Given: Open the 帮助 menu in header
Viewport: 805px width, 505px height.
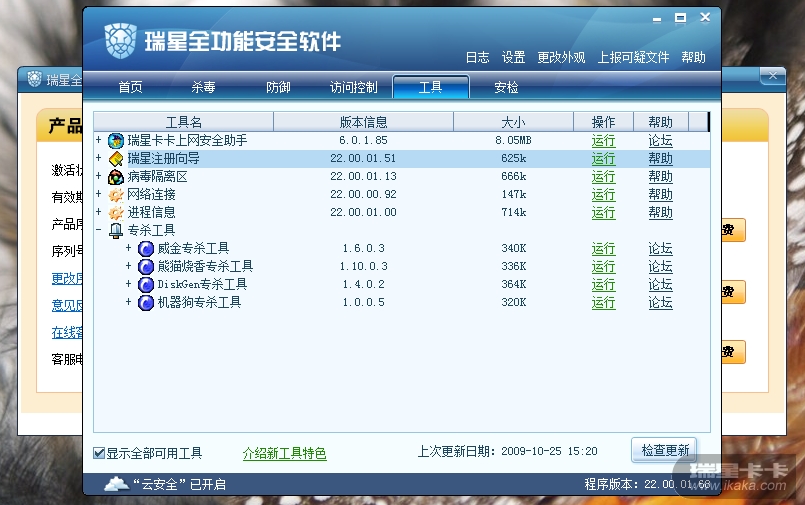Looking at the screenshot, I should click(x=693, y=57).
